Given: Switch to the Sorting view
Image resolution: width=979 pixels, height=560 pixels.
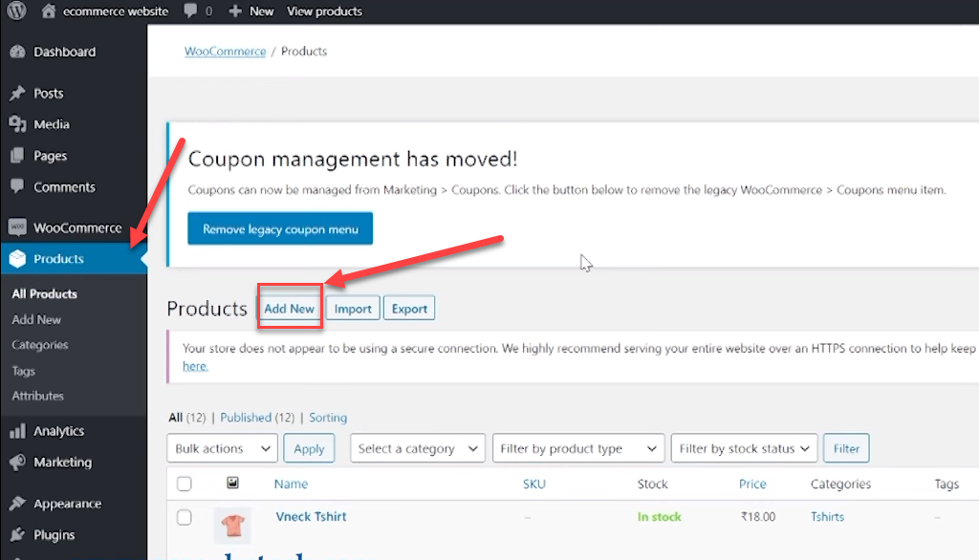Looking at the screenshot, I should pos(328,417).
